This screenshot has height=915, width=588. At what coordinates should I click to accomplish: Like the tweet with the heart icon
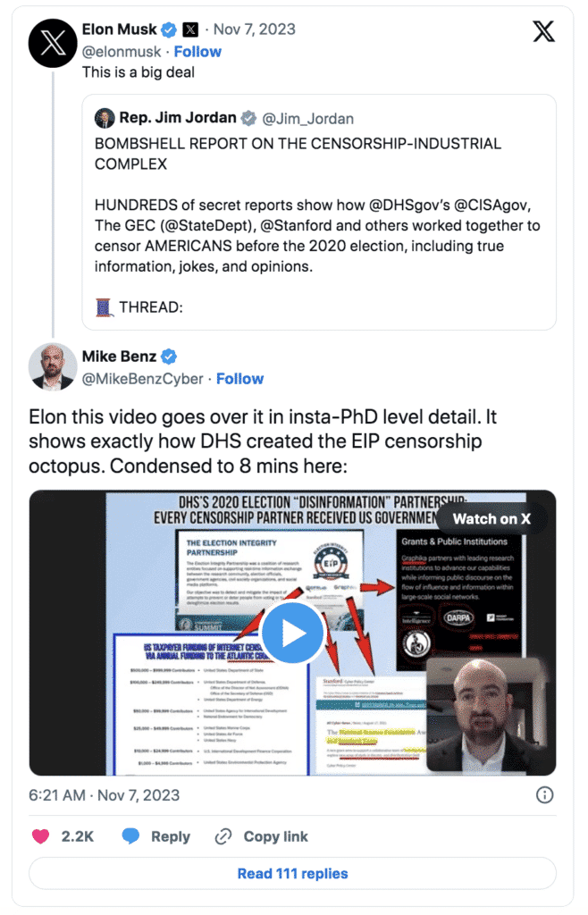(40, 836)
